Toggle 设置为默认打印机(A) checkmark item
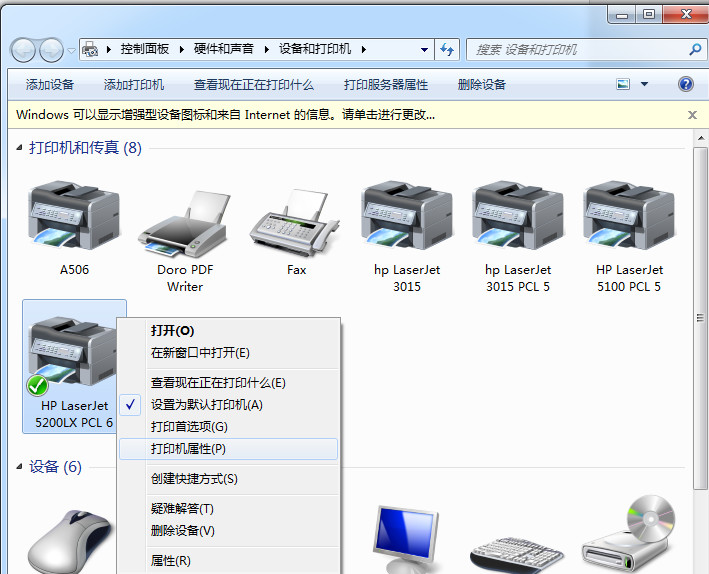The image size is (709, 574). tap(228, 405)
